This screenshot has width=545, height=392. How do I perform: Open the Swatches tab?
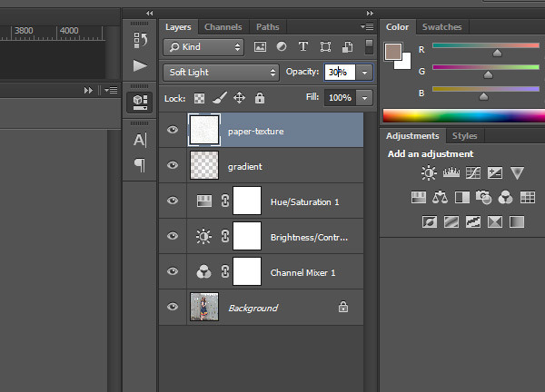441,27
